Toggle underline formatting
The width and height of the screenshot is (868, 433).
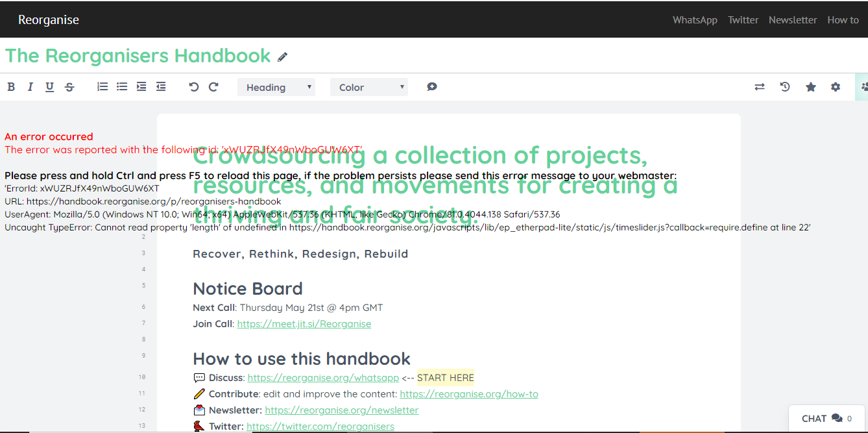(x=49, y=86)
